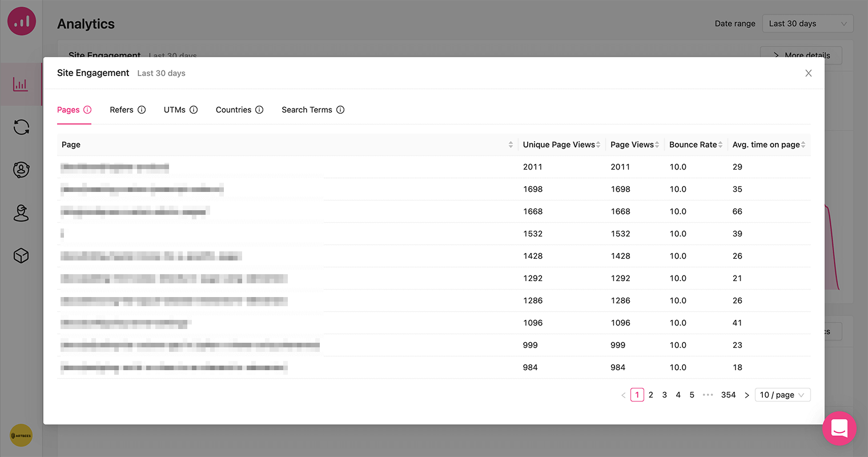Click the More details button behind dialog
Viewport: 868px width, 457px height.
pyautogui.click(x=801, y=55)
